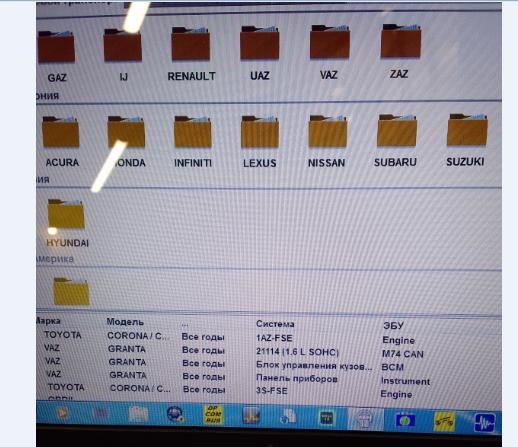Open the VAZ brand folder
This screenshot has height=447, width=518.
(329, 52)
